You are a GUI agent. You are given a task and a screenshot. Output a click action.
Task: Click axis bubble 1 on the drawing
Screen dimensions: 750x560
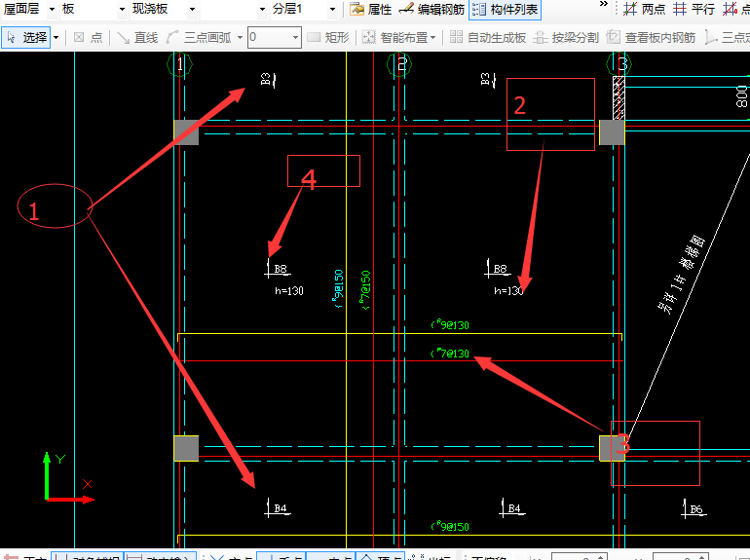[179, 64]
